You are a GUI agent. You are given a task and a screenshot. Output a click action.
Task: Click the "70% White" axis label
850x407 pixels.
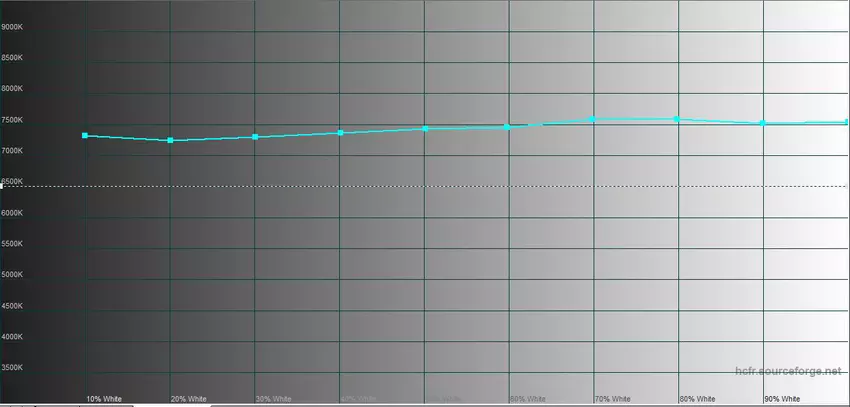(613, 399)
